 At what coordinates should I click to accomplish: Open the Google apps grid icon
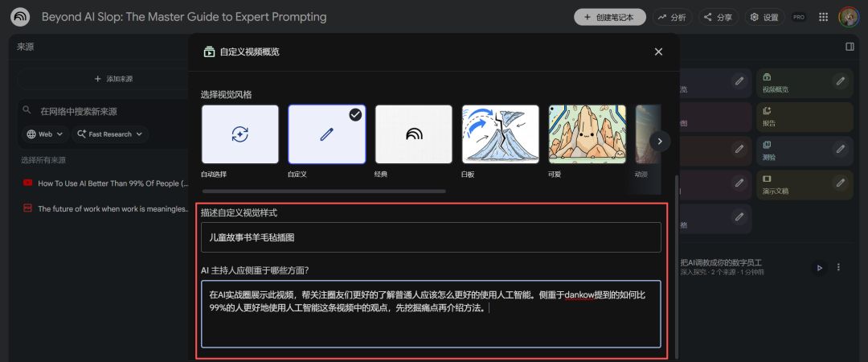(x=823, y=17)
